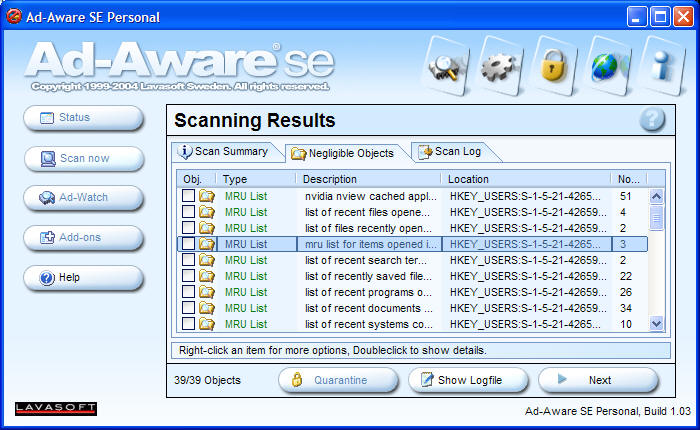Tick checkbox for recent search terms row

pos(188,260)
